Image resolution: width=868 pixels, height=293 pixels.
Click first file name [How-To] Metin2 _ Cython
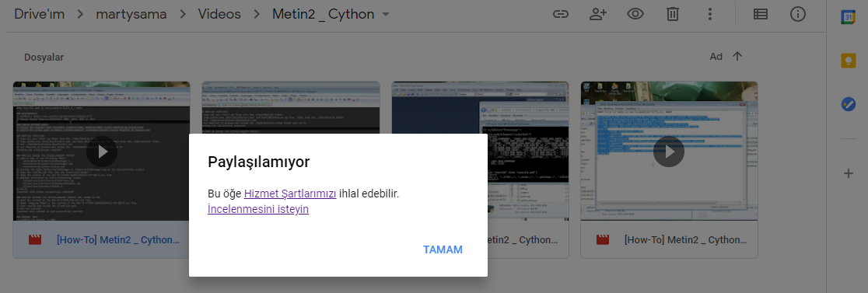coord(118,240)
